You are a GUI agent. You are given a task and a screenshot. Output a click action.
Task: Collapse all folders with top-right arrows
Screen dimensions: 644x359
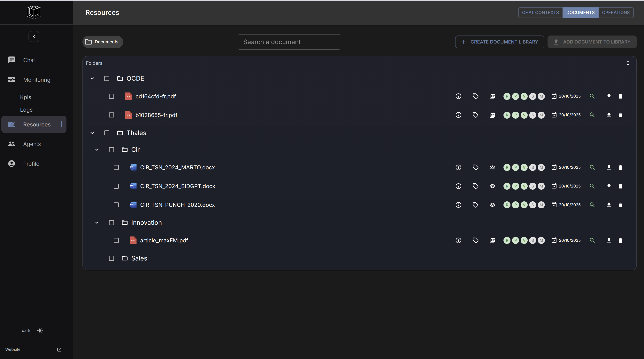point(628,63)
